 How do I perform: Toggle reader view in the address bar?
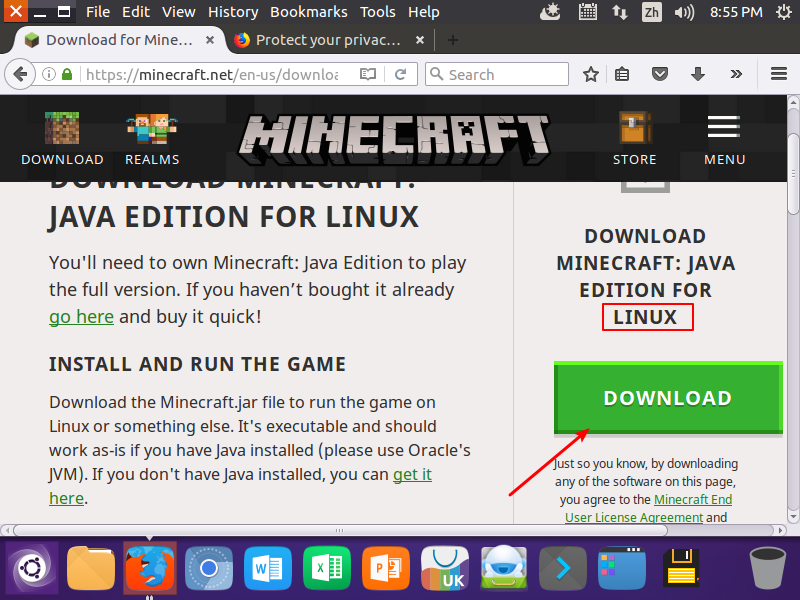(368, 74)
